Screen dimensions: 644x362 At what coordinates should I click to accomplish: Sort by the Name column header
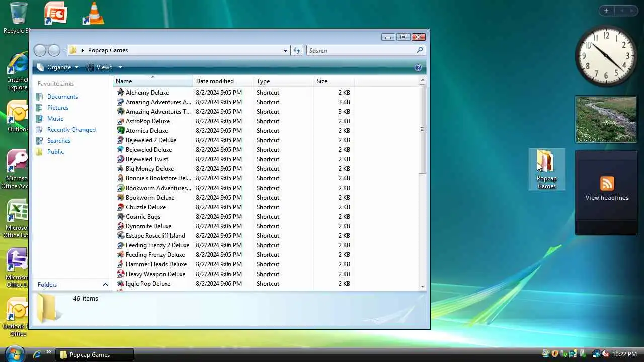tap(153, 81)
